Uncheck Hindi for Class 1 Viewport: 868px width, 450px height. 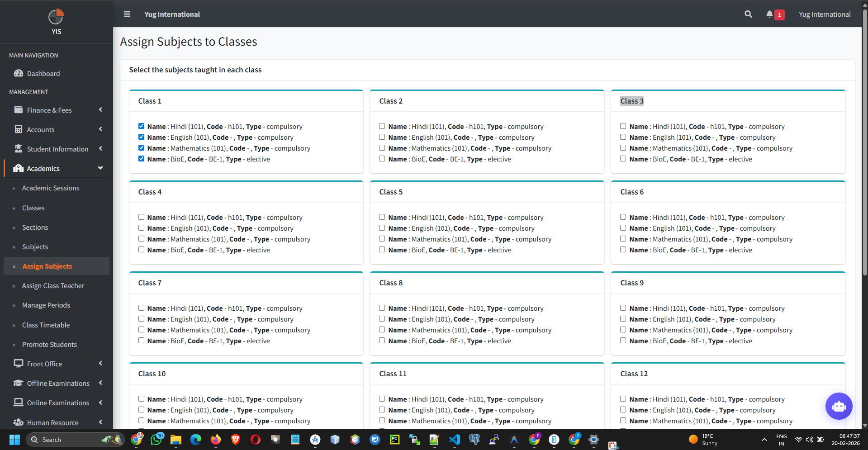(x=141, y=126)
